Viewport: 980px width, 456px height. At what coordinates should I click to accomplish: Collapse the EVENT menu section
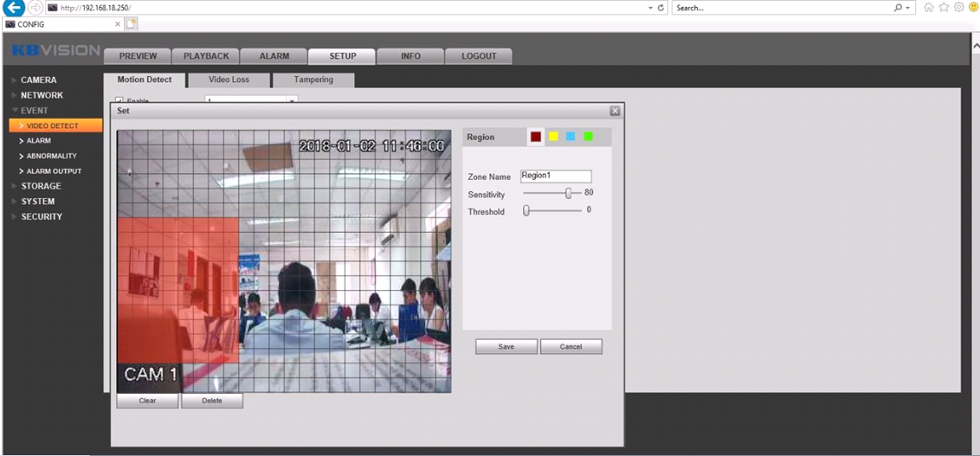[x=35, y=111]
